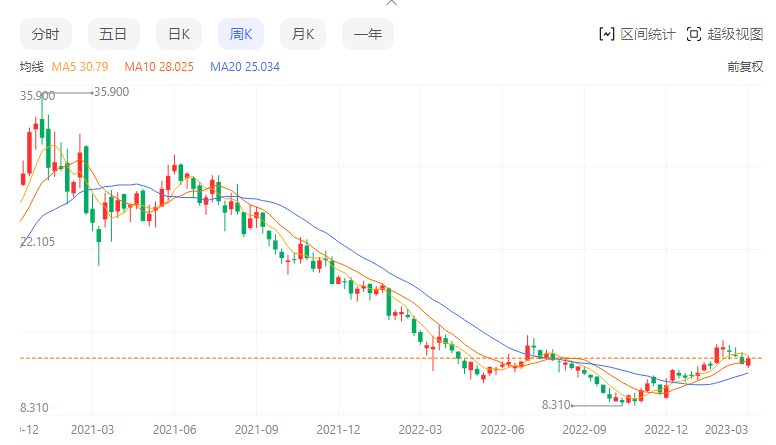Image resolution: width=776 pixels, height=445 pixels.
Task: Click the 8.310 price axis label at left
Action: [x=34, y=408]
